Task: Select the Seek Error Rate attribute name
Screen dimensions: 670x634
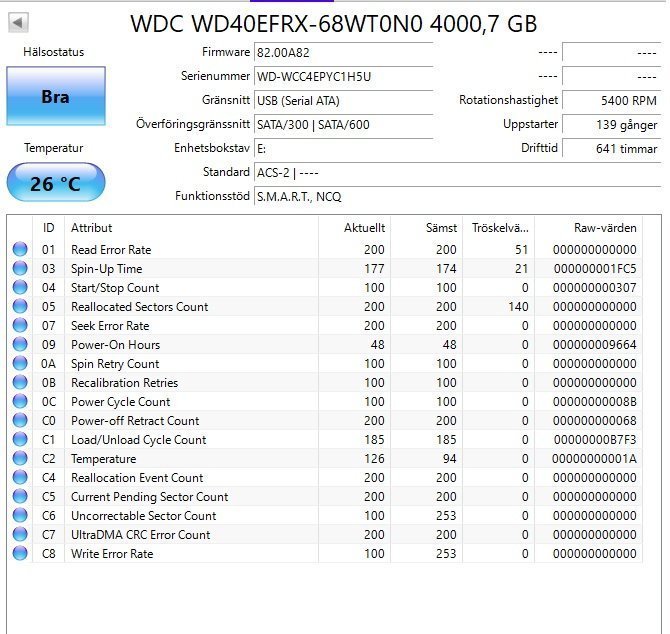Action: [x=110, y=326]
